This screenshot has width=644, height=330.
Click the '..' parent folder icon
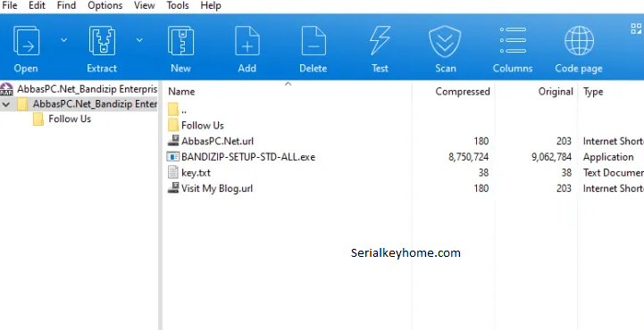click(173, 110)
